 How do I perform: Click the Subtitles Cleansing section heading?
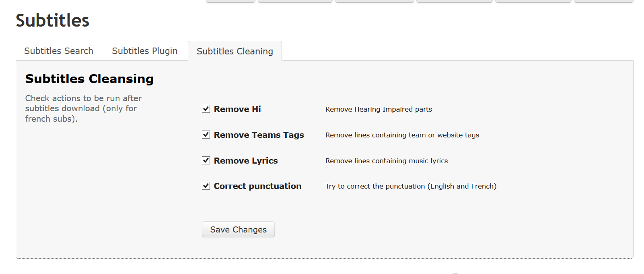[x=89, y=79]
